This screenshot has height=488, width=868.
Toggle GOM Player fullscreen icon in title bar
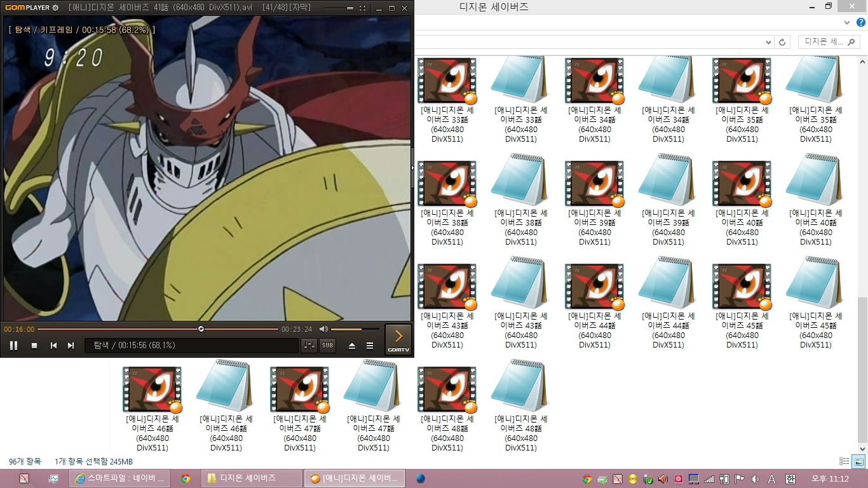(x=362, y=8)
